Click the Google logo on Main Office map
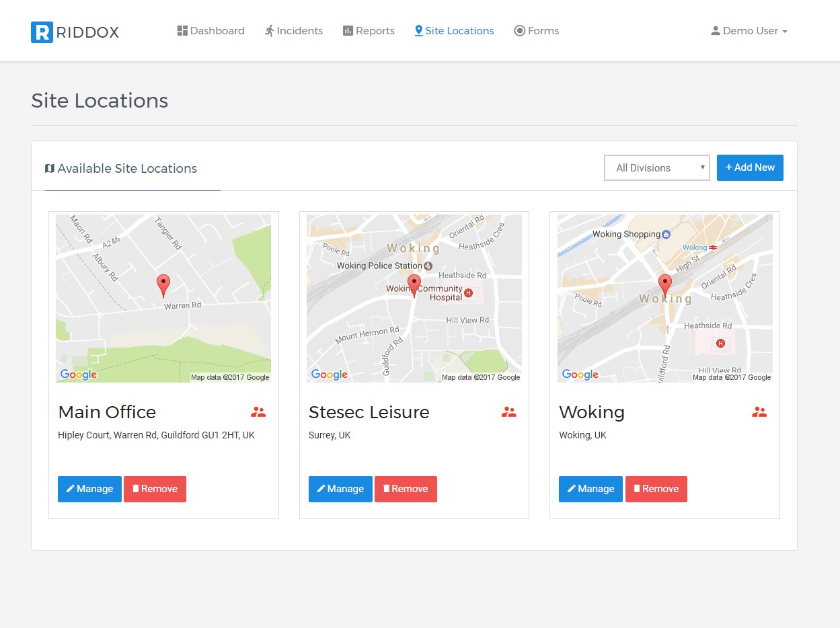The height and width of the screenshot is (628, 840). click(x=79, y=375)
